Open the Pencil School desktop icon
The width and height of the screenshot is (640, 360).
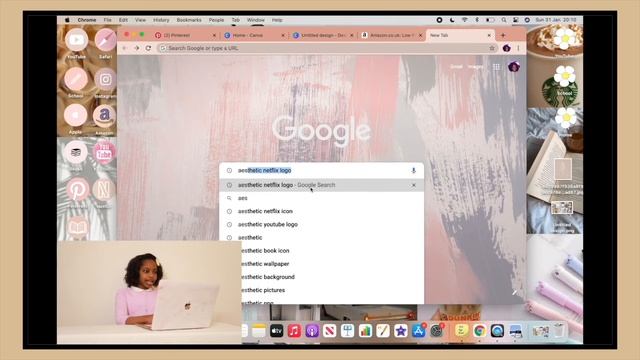[x=76, y=79]
